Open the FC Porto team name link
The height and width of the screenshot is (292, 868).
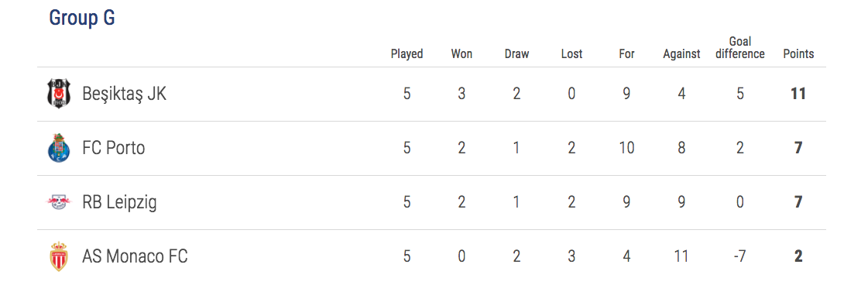(114, 148)
